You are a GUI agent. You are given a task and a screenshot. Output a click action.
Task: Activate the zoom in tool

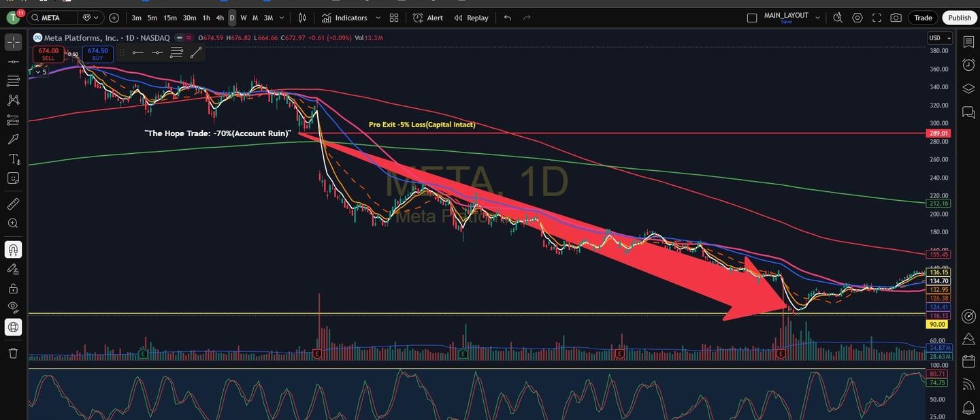(13, 223)
